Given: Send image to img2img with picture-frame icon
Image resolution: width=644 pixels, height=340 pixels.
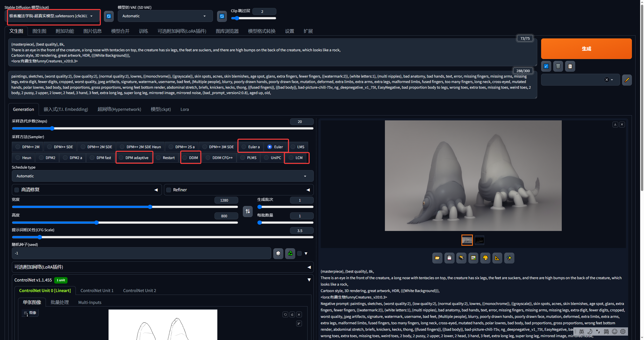Looking at the screenshot, I should (473, 258).
